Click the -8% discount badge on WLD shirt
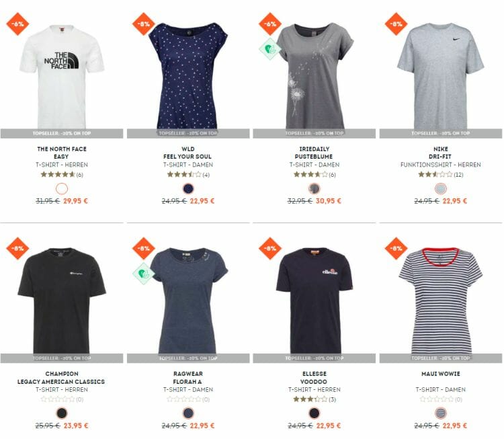The width and height of the screenshot is (504, 439). 144,24
